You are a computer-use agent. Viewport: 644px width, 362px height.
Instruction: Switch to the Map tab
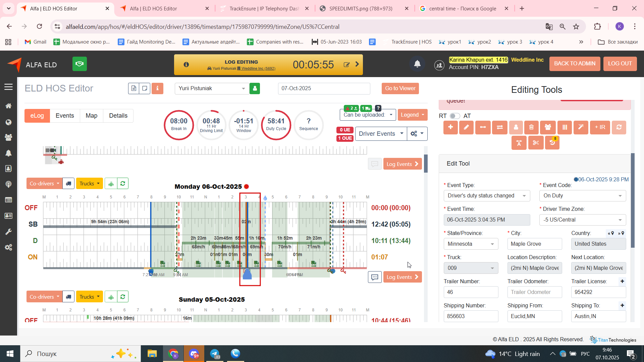click(x=91, y=116)
